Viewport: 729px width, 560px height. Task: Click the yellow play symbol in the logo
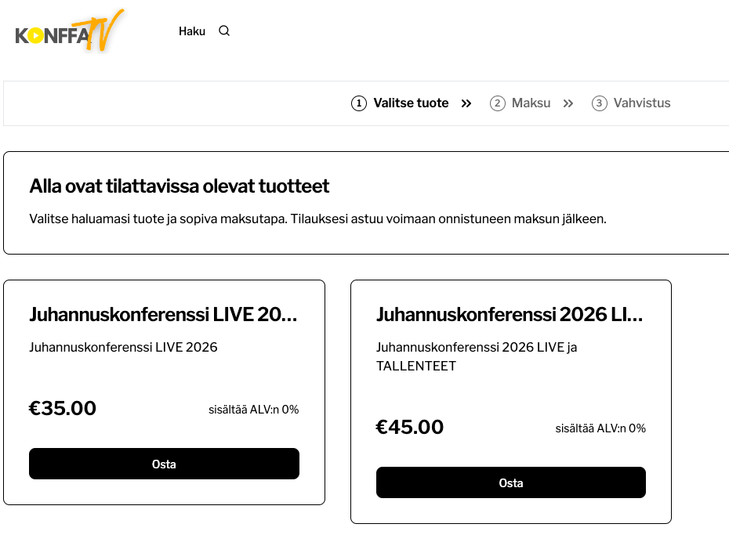coord(35,35)
